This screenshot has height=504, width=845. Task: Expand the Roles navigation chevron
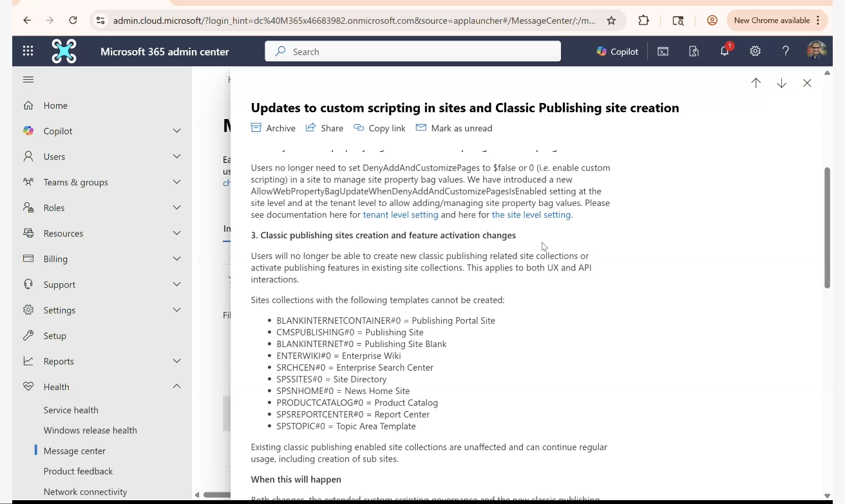point(177,207)
